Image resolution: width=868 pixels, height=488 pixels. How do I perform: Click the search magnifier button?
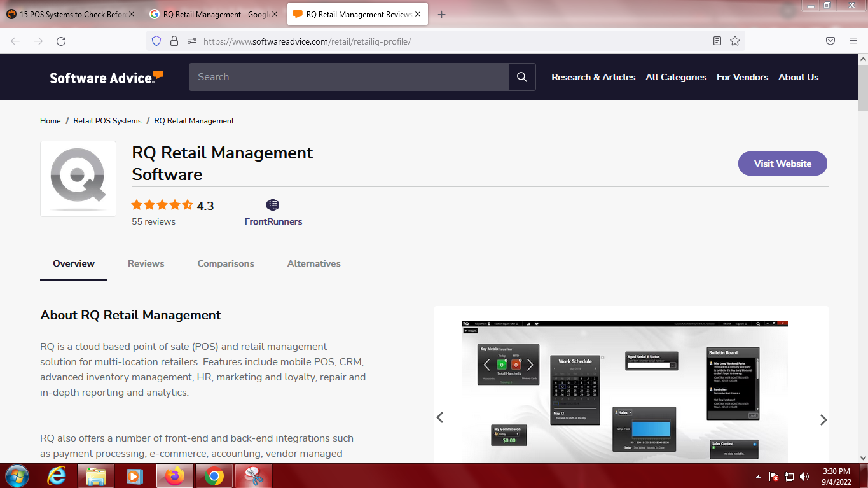coord(522,77)
